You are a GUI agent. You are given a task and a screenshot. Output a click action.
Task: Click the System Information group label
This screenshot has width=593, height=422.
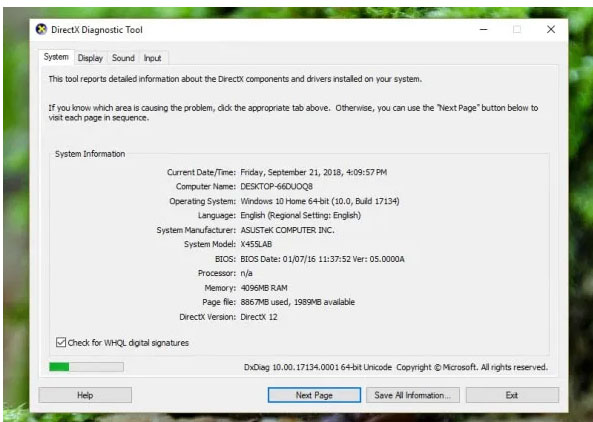coord(90,154)
